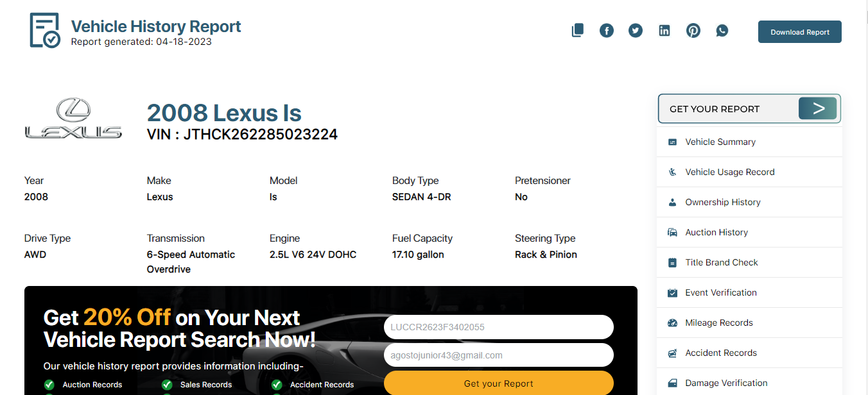Click the report generated date 04-18-2023
Viewport: 868px width, 395px height.
click(x=184, y=42)
